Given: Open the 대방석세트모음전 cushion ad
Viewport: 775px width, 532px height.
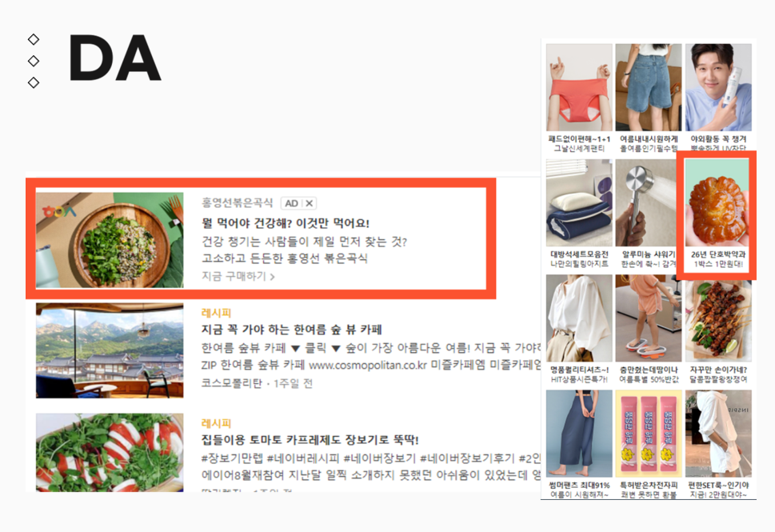Looking at the screenshot, I should click(x=579, y=214).
